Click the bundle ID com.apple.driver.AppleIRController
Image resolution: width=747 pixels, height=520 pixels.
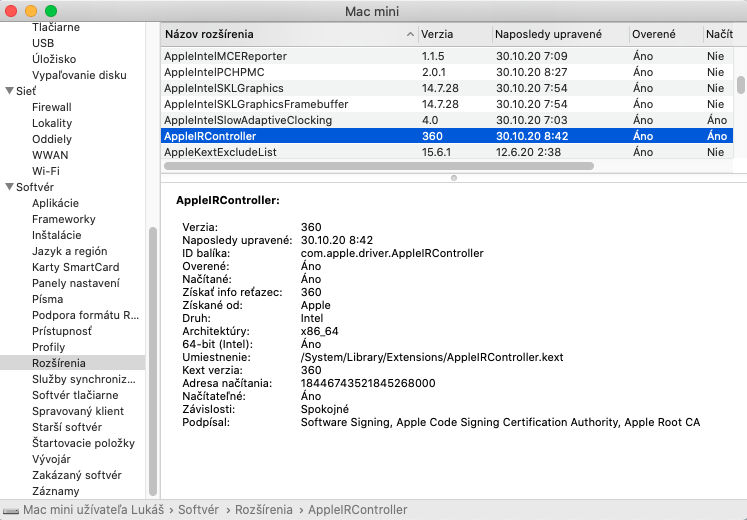(392, 253)
